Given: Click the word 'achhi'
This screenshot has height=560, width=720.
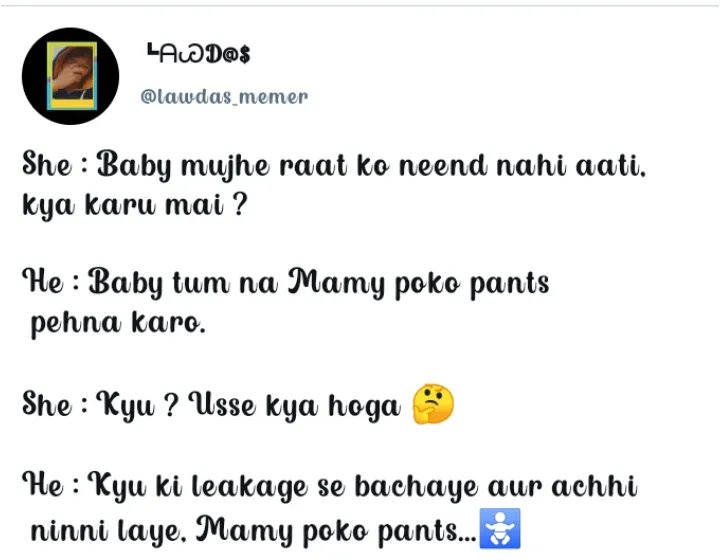Looking at the screenshot, I should [x=594, y=486].
